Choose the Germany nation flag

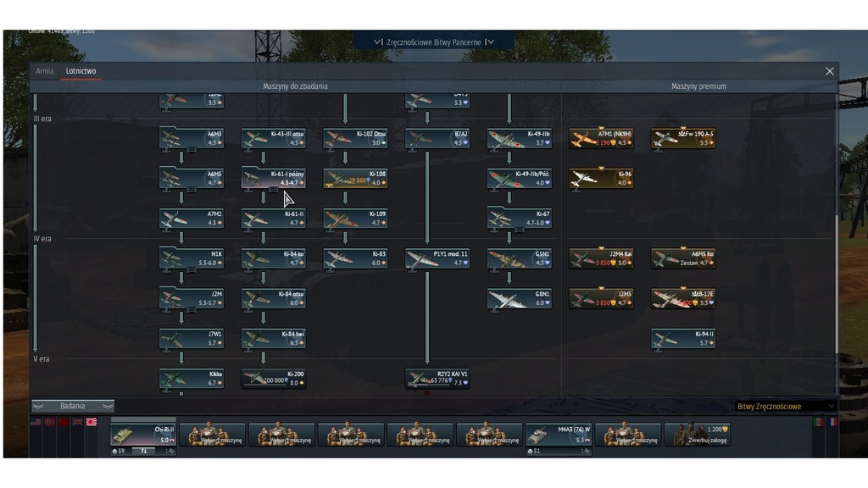pyautogui.click(x=50, y=422)
